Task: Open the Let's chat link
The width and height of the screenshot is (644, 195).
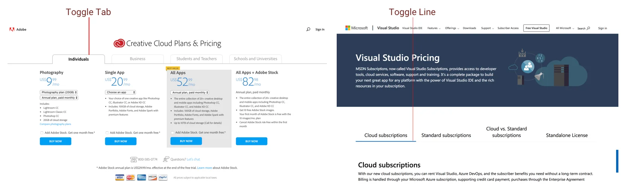Action: (193, 159)
